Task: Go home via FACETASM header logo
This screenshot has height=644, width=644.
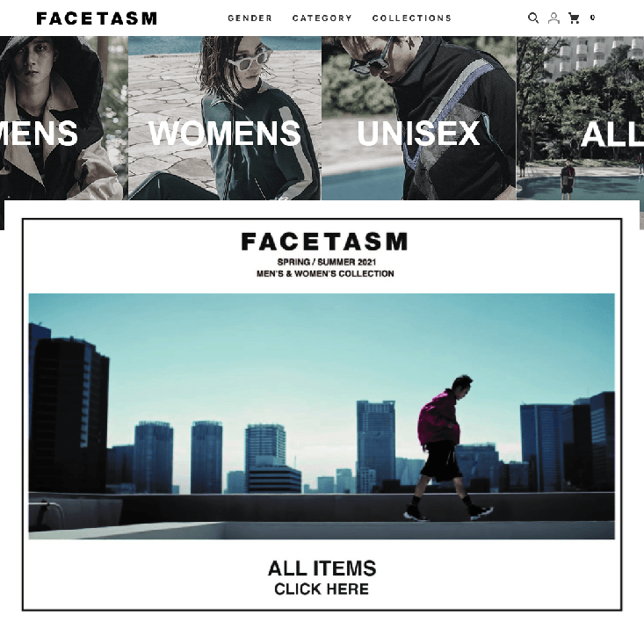Action: coord(97,18)
